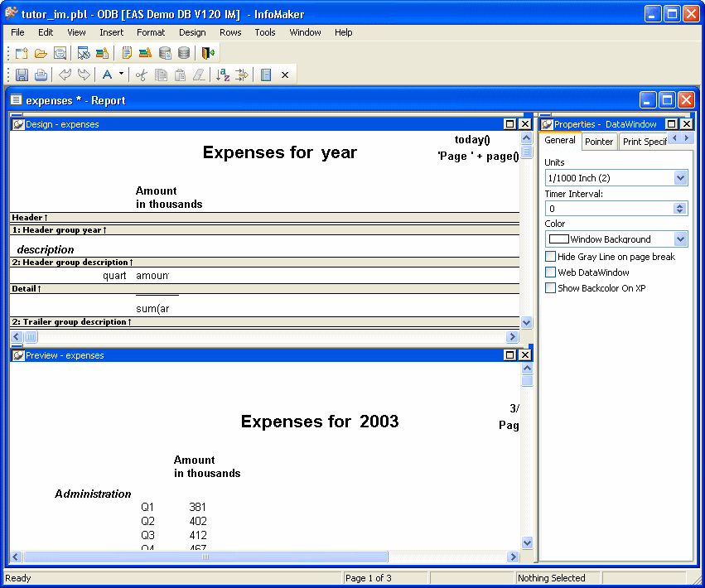Select the today() computed field in design
The image size is (705, 588).
pyautogui.click(x=472, y=140)
